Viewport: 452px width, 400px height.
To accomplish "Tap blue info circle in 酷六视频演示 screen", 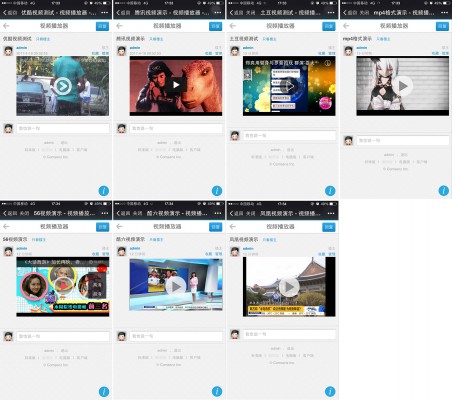I will 217,391.
